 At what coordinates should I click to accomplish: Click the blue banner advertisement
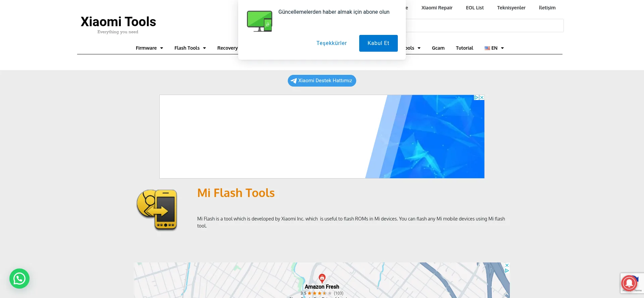point(322,137)
